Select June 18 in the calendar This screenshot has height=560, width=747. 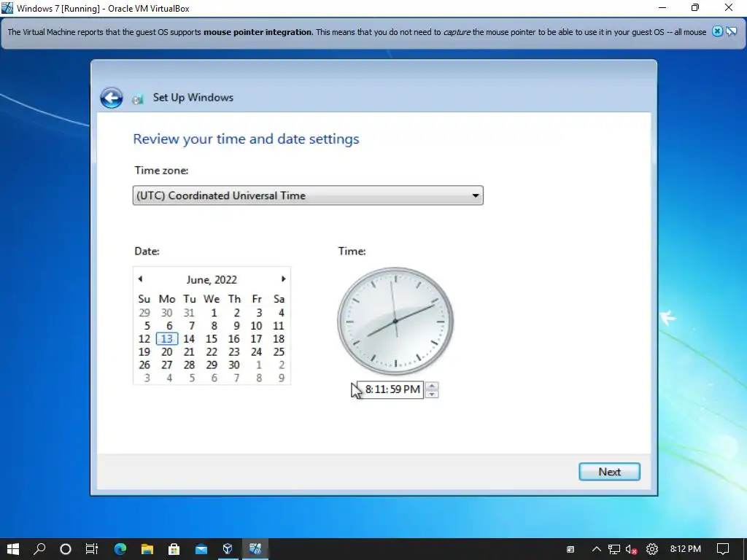coord(279,338)
